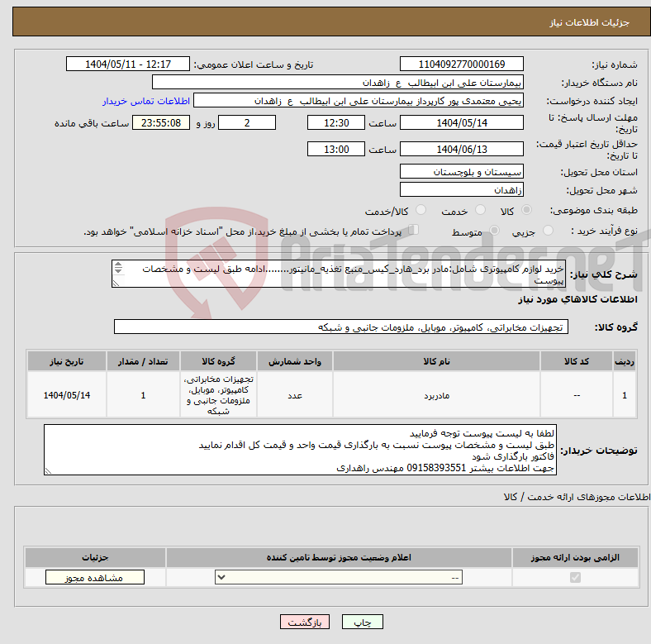
Task: Click the گروه کالا column header
Action: pos(218,361)
